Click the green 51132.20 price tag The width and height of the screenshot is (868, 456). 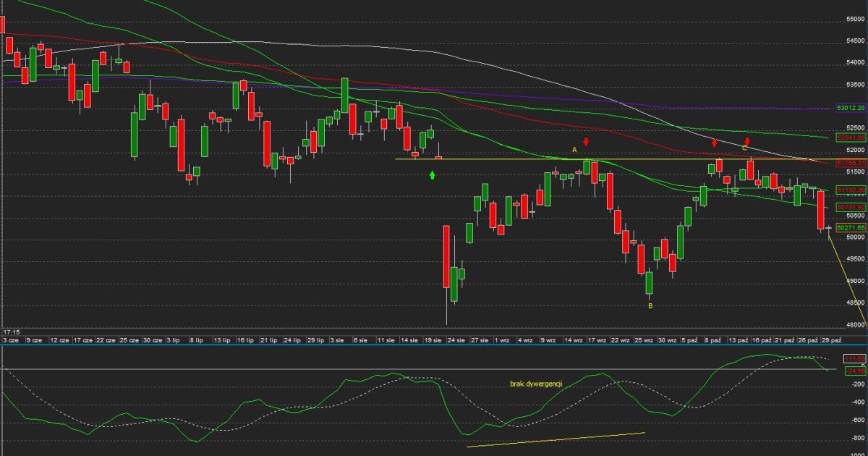click(851, 190)
